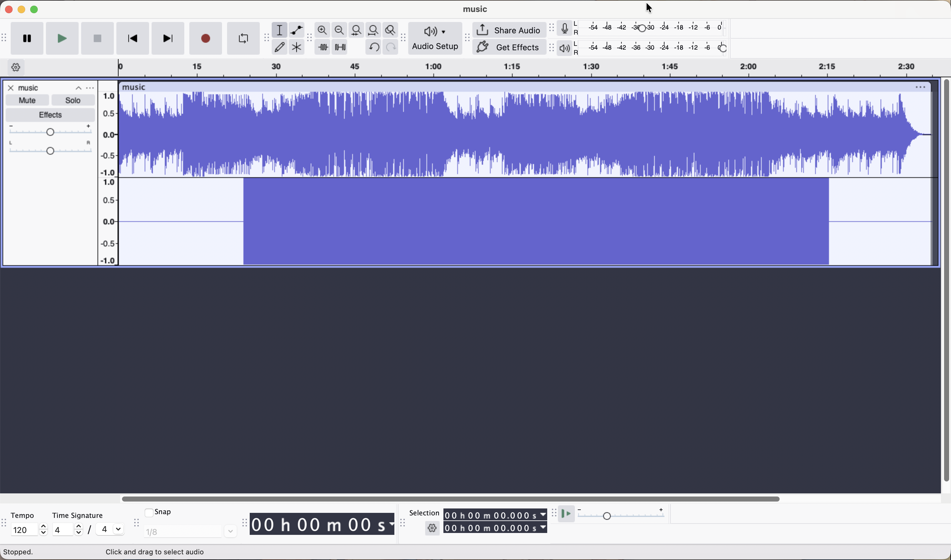Click the Zoom In magnifier icon
951x560 pixels.
click(x=322, y=30)
